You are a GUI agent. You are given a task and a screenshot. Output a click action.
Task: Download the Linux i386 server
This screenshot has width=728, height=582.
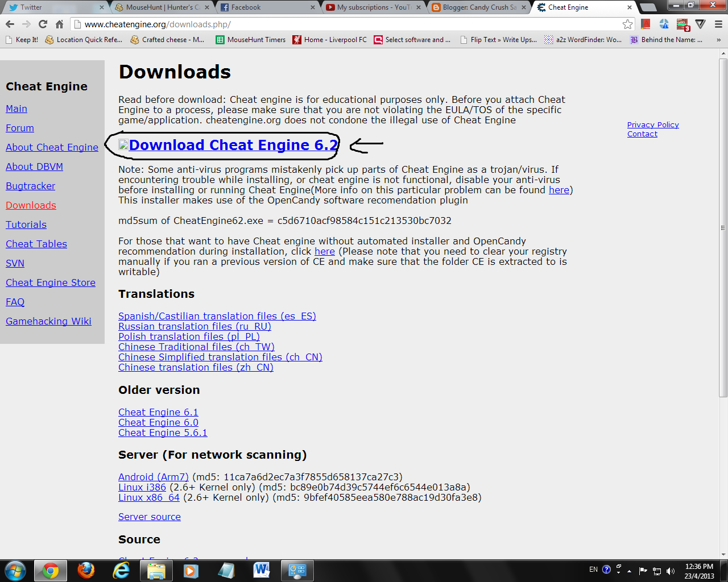pos(142,487)
